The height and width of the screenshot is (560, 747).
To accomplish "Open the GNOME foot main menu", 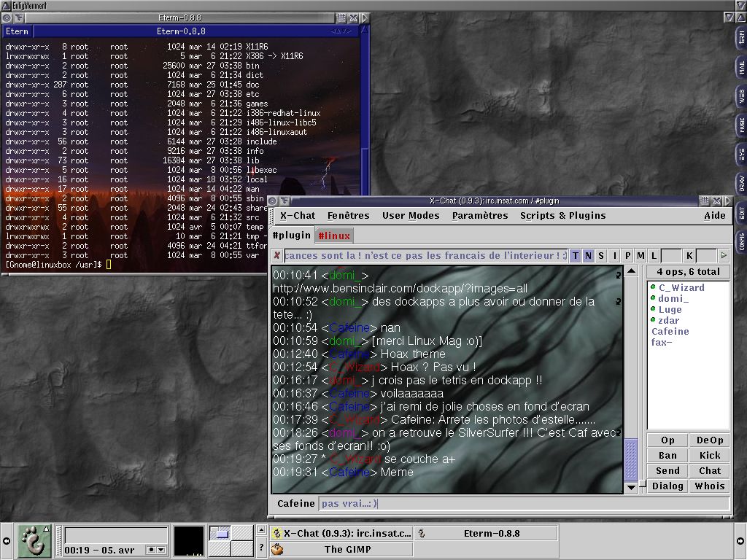I will (x=34, y=540).
